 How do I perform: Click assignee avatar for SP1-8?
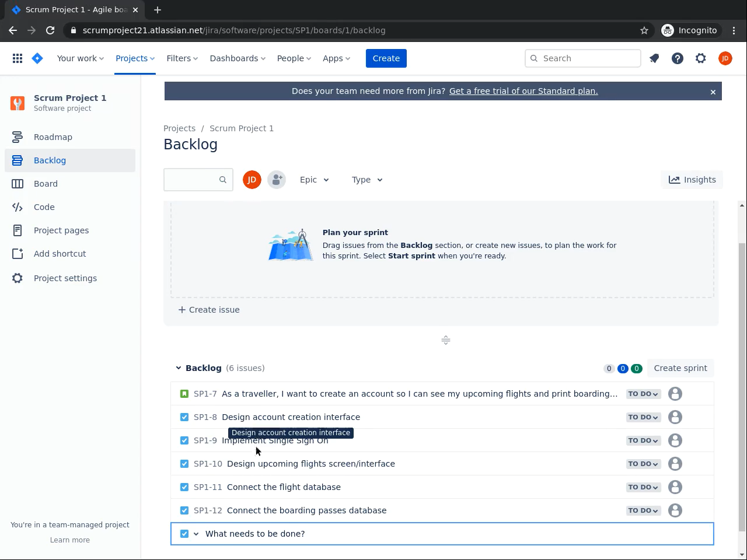[x=675, y=417]
